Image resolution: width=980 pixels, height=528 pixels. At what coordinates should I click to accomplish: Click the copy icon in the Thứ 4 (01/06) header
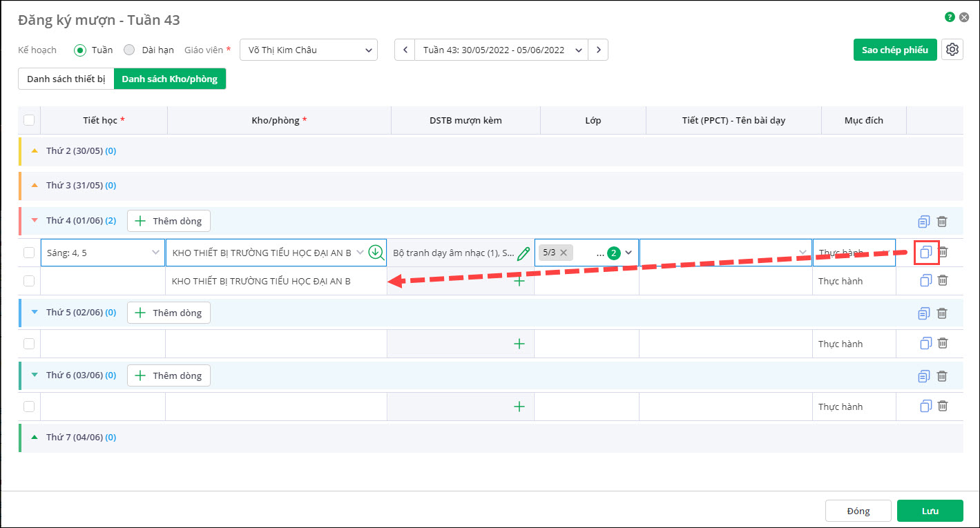pyautogui.click(x=924, y=222)
